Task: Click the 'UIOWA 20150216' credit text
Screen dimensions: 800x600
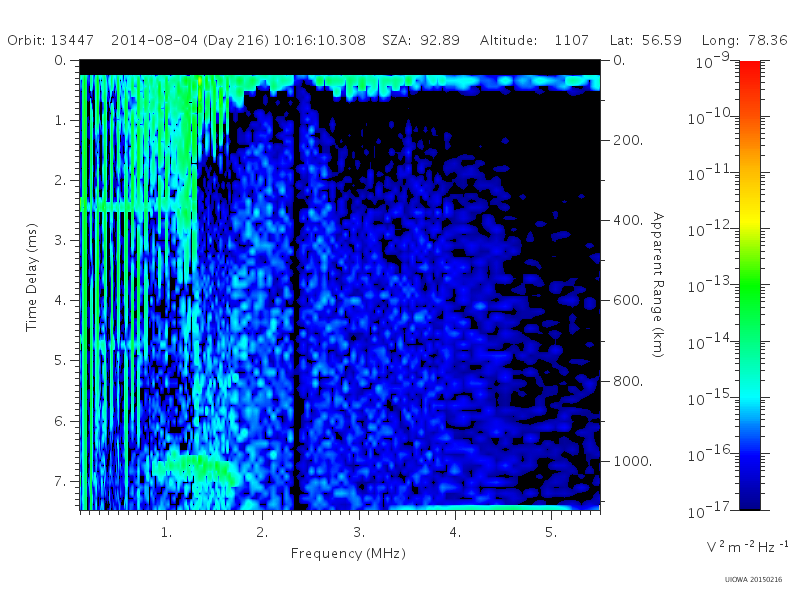Action: pos(753,580)
